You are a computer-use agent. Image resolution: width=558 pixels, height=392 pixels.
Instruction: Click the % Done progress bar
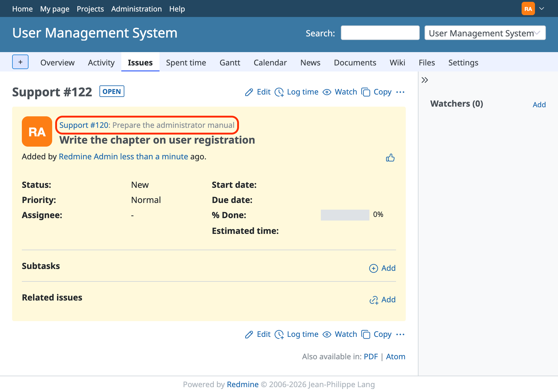pyautogui.click(x=345, y=215)
